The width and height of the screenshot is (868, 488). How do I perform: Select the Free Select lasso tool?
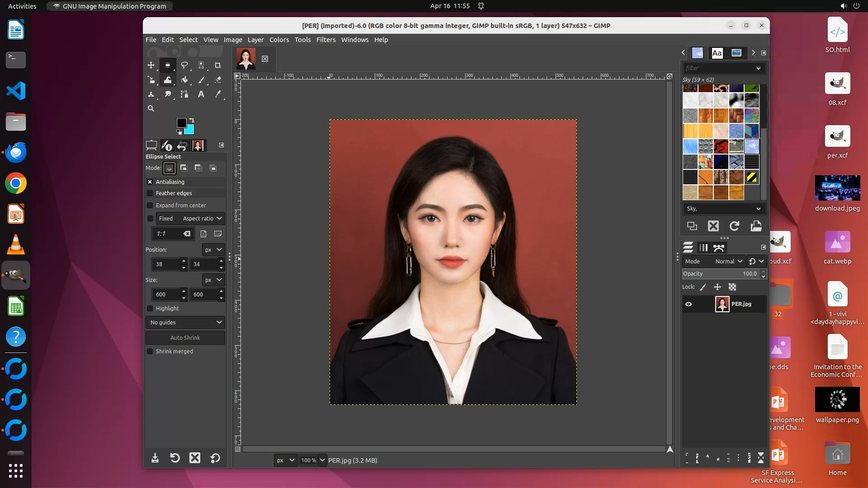click(184, 66)
